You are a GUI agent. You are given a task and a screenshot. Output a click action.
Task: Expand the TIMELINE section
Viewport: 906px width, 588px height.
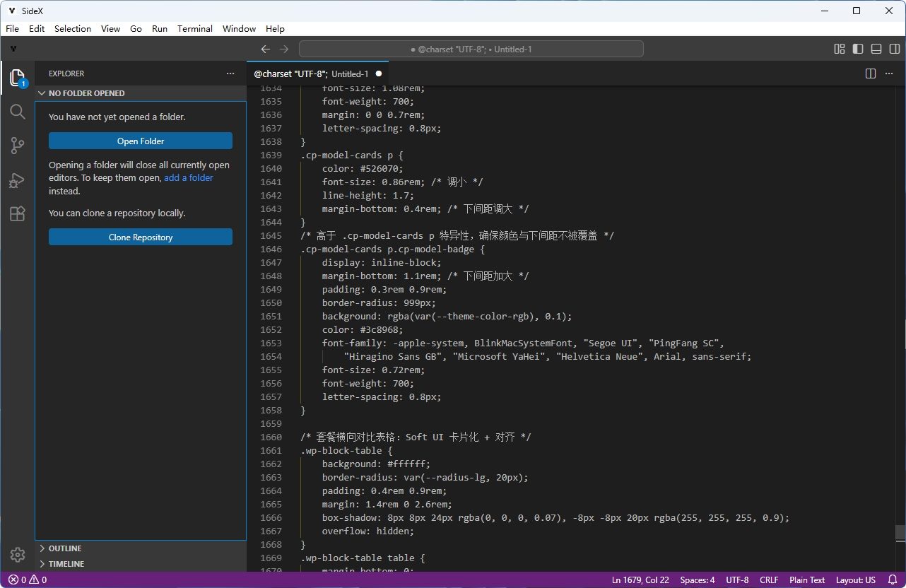141,564
